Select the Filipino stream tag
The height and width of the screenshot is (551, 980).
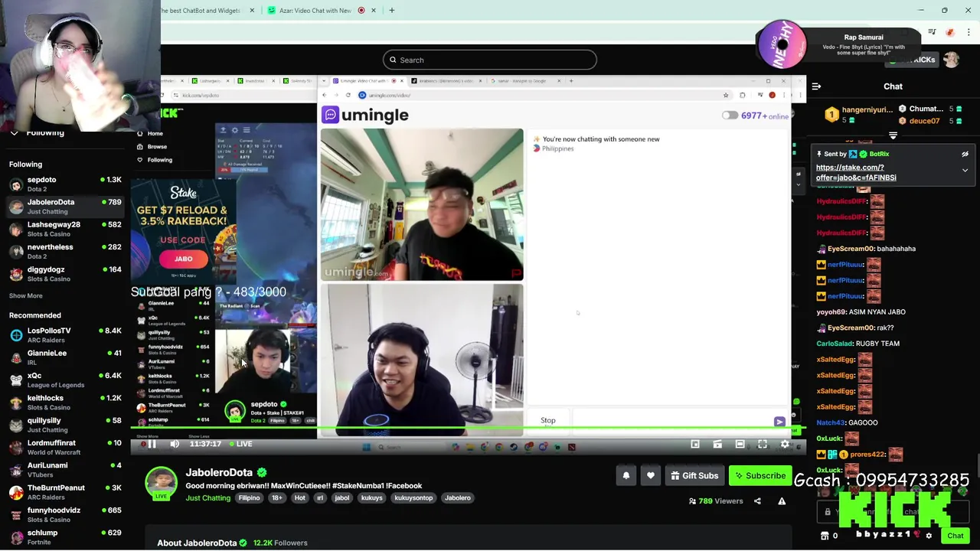pyautogui.click(x=249, y=498)
